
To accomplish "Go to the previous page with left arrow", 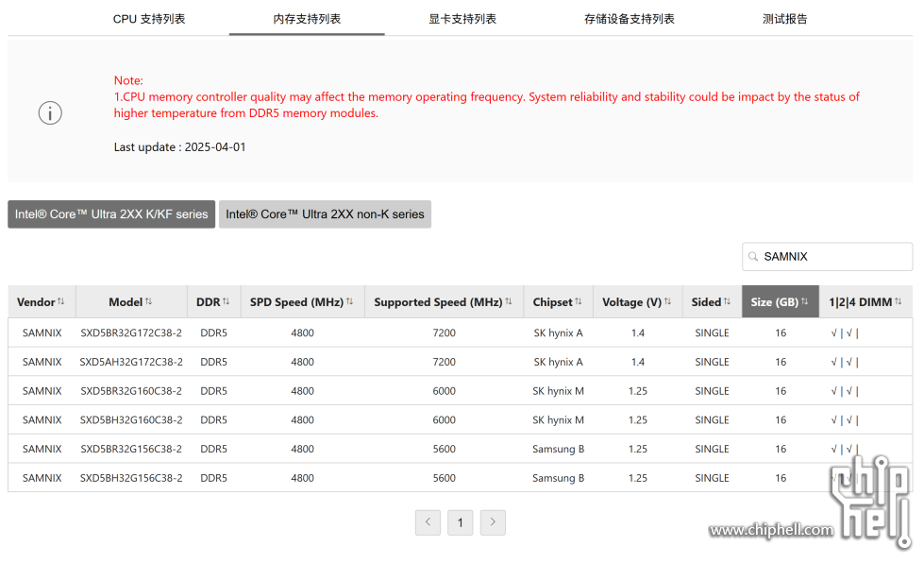I will coord(428,522).
